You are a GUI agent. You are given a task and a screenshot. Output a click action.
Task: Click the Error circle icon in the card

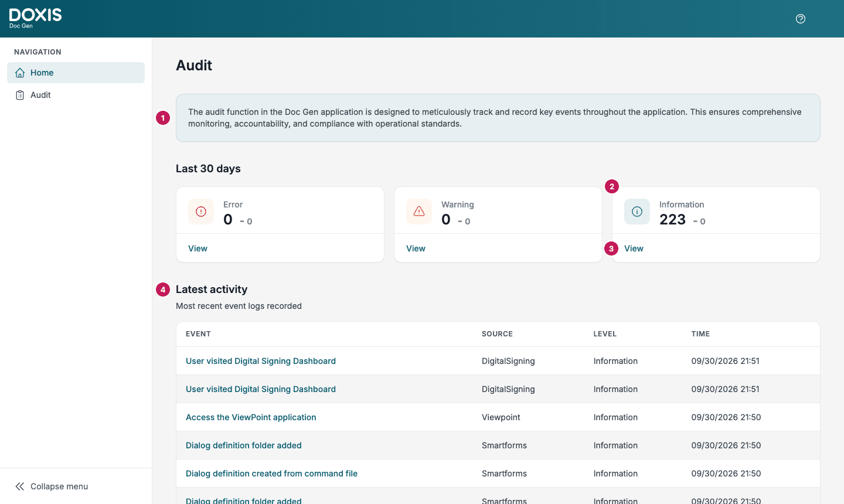pyautogui.click(x=201, y=212)
